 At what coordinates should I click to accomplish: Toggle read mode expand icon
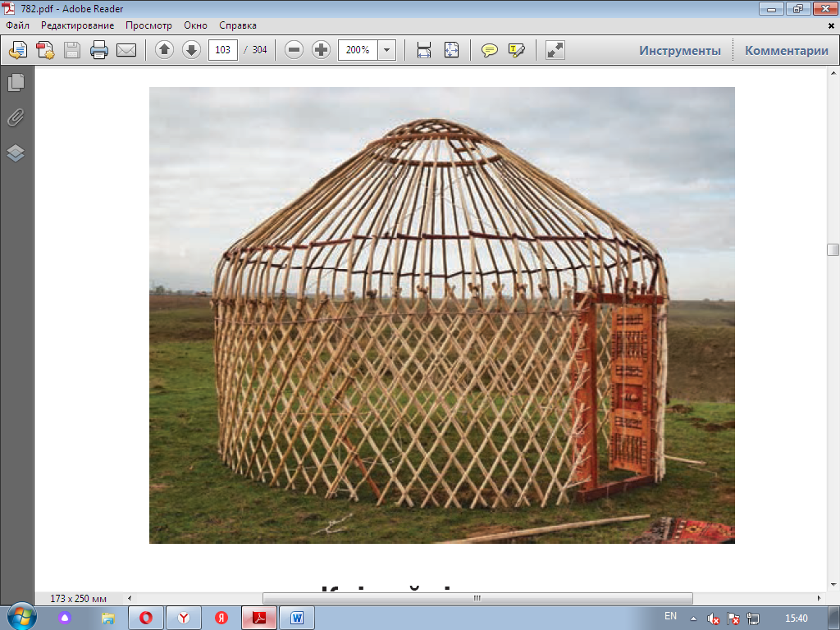(x=555, y=50)
